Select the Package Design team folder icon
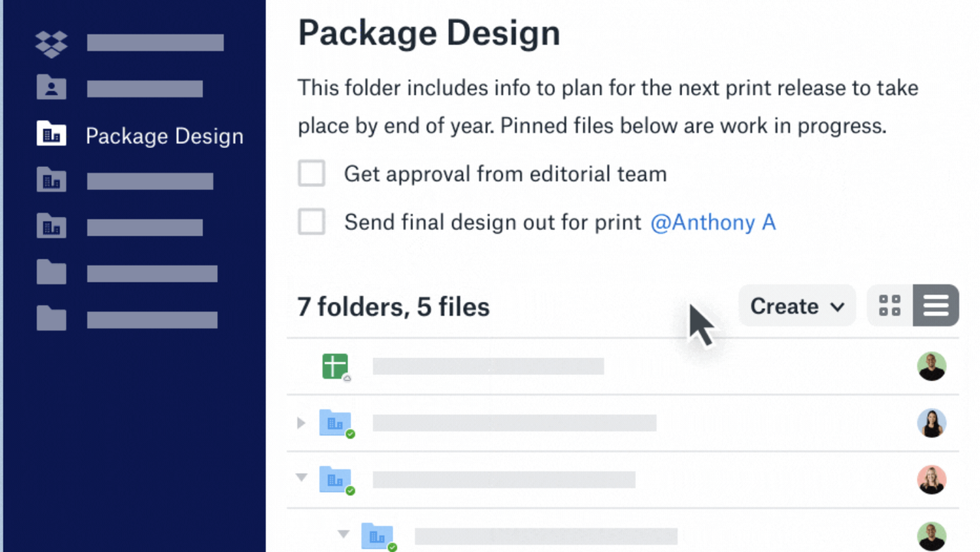Screen dimensions: 980x552 51,135
